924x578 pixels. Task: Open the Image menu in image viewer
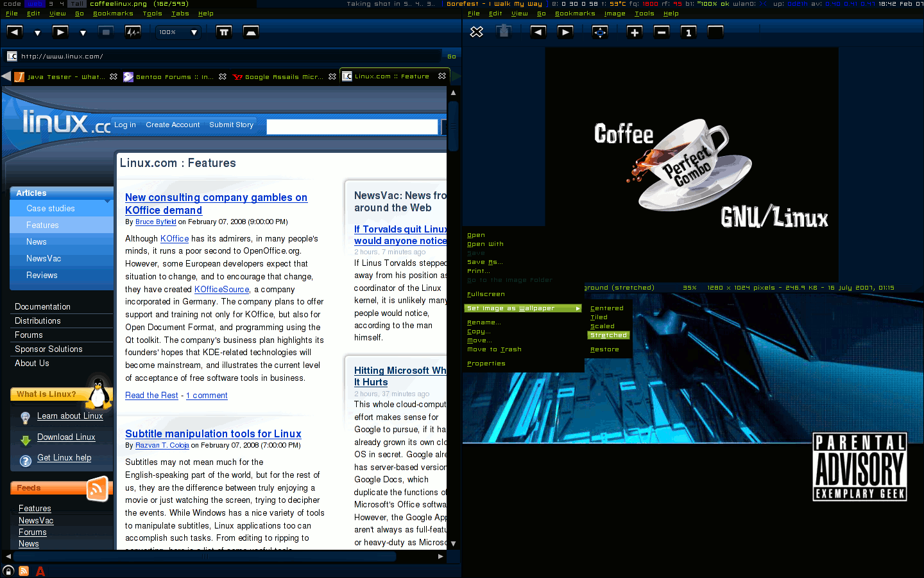click(x=615, y=13)
